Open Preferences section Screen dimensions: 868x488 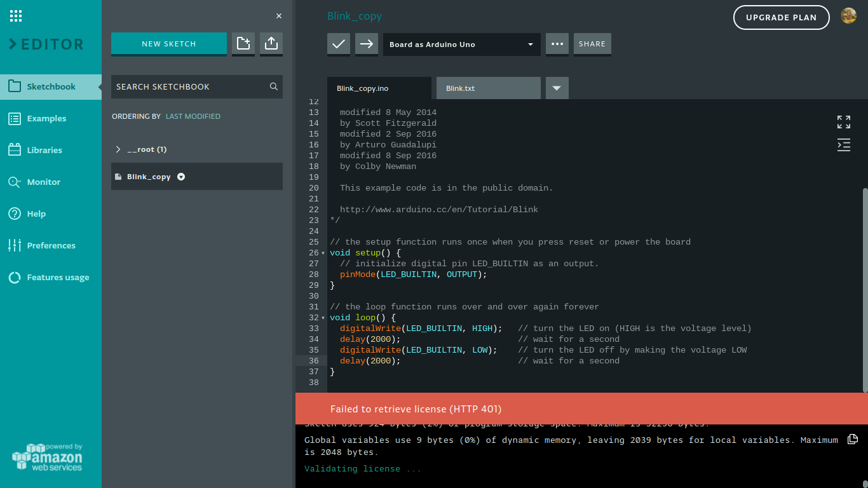pos(51,245)
